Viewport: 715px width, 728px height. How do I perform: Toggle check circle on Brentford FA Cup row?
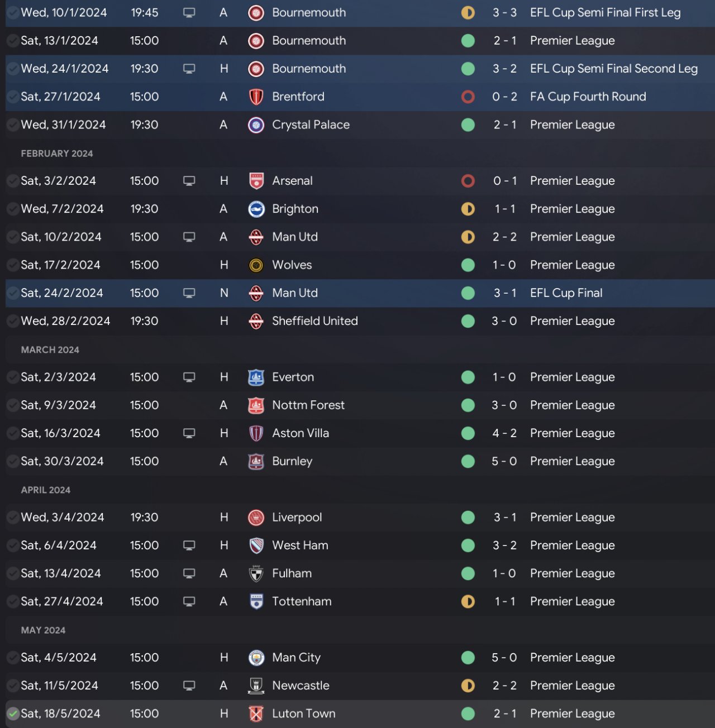(13, 97)
